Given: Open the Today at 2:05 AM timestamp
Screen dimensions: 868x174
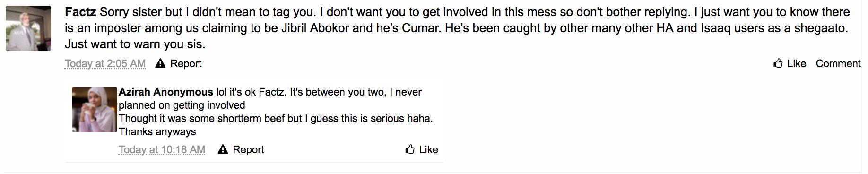Looking at the screenshot, I should [x=105, y=63].
